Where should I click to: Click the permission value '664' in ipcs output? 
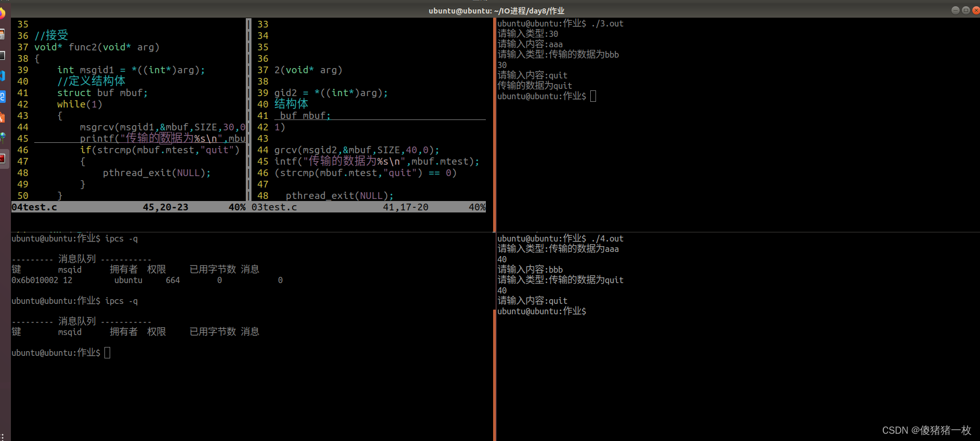point(173,280)
